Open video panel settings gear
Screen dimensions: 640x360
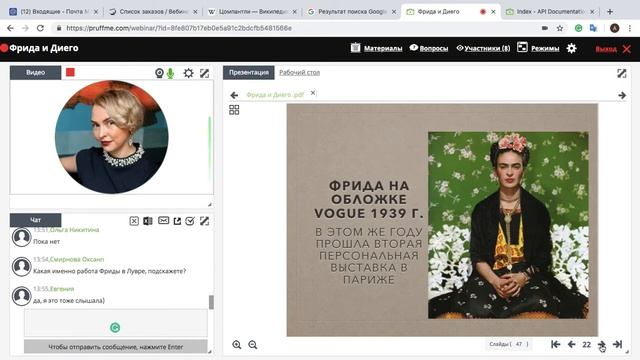tap(188, 73)
